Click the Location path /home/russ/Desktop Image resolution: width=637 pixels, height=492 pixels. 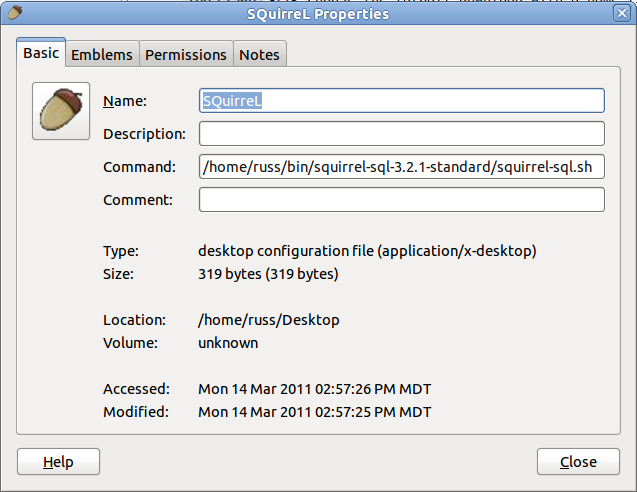[x=269, y=320]
